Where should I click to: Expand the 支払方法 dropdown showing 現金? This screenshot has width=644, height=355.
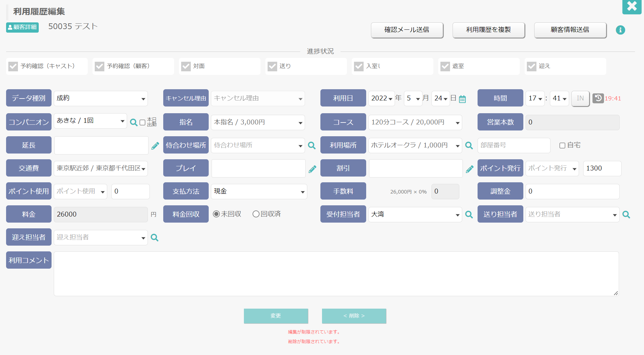click(259, 191)
